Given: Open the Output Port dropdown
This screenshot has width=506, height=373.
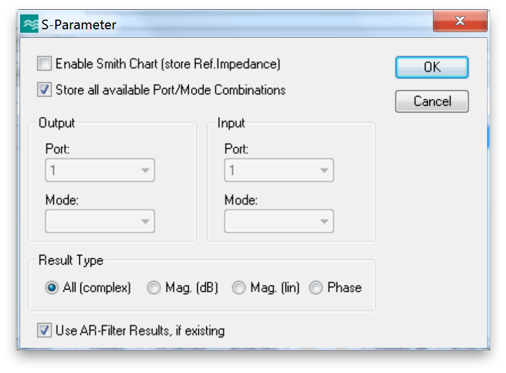Looking at the screenshot, I should 100,170.
